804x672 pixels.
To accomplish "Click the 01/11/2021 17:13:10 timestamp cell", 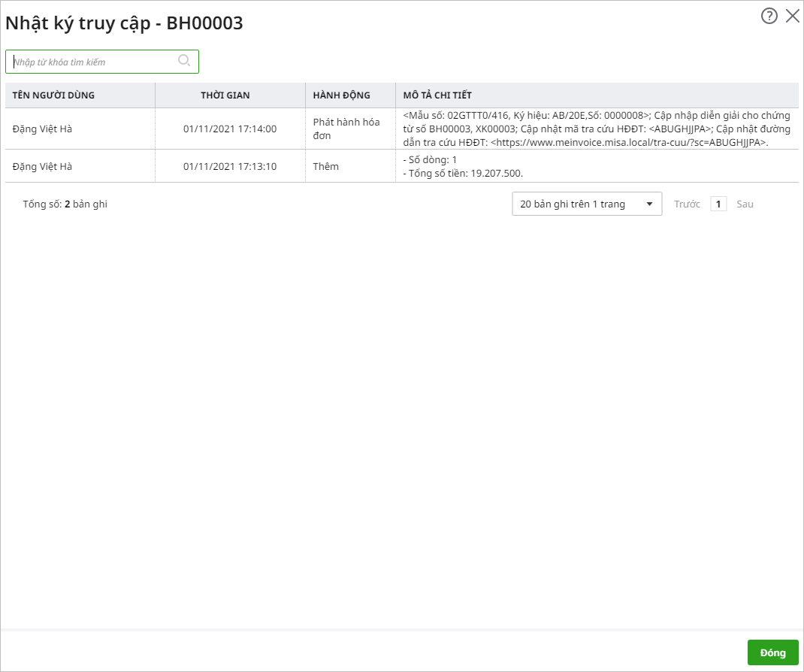I will (230, 166).
